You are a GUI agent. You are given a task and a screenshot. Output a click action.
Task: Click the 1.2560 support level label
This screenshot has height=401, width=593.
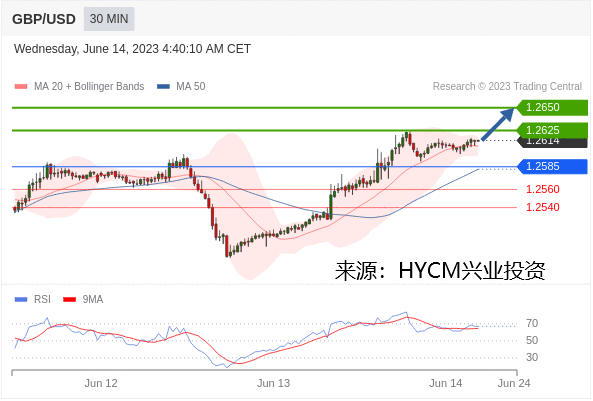coord(543,189)
